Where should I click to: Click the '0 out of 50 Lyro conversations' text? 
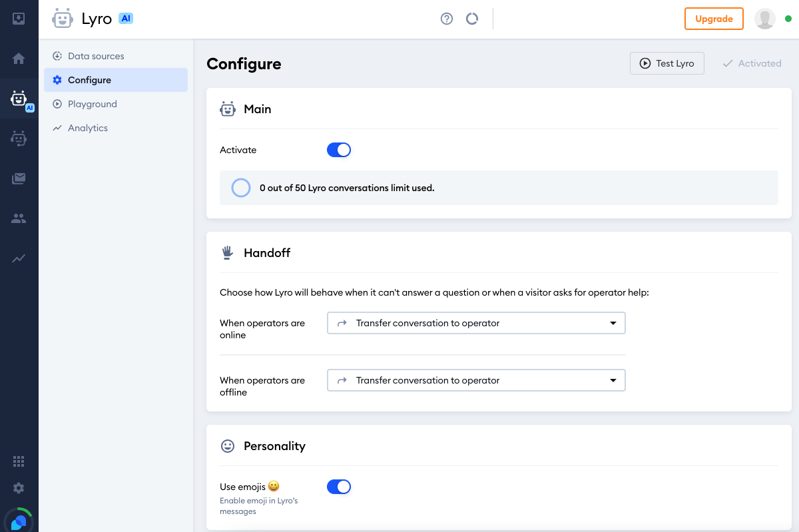347,188
